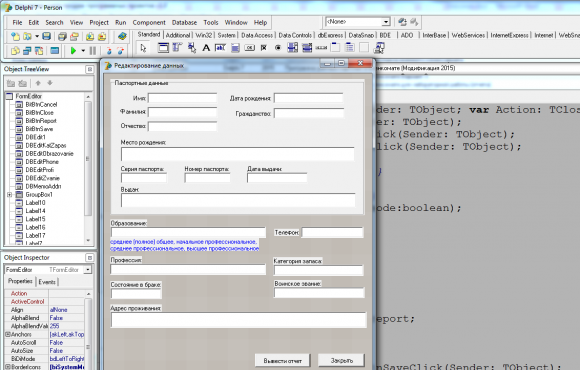Viewport: 580px width, 370px height.
Task: Select the Edit component icon in palette
Action: click(220, 48)
